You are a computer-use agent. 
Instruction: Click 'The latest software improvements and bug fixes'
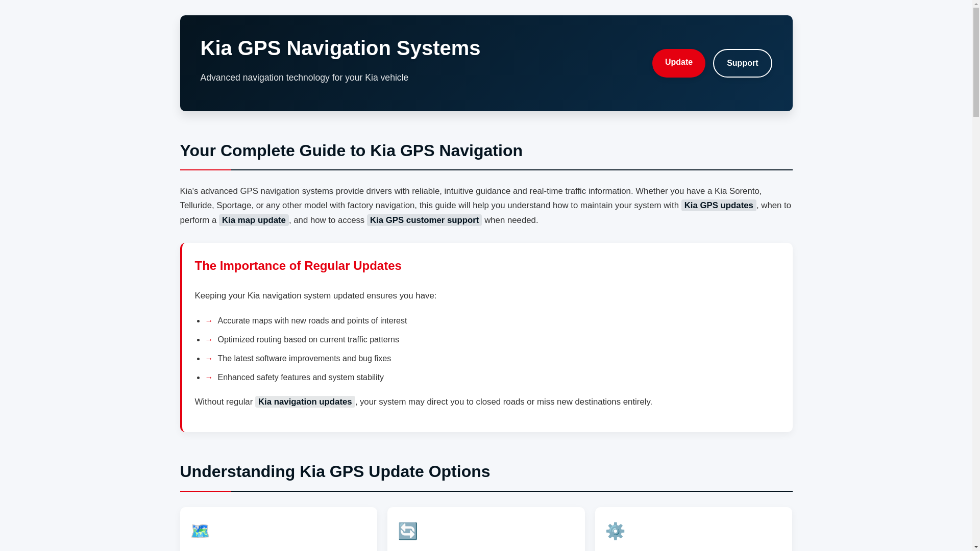(x=304, y=358)
